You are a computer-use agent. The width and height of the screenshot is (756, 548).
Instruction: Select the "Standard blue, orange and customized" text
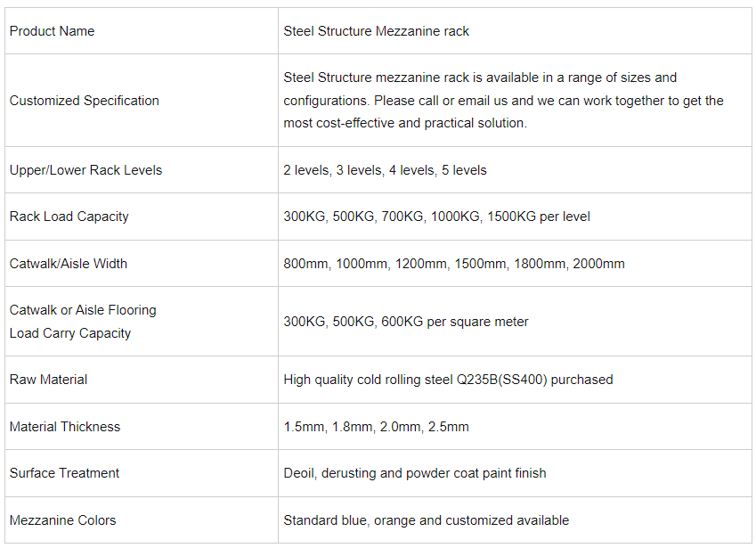click(426, 520)
